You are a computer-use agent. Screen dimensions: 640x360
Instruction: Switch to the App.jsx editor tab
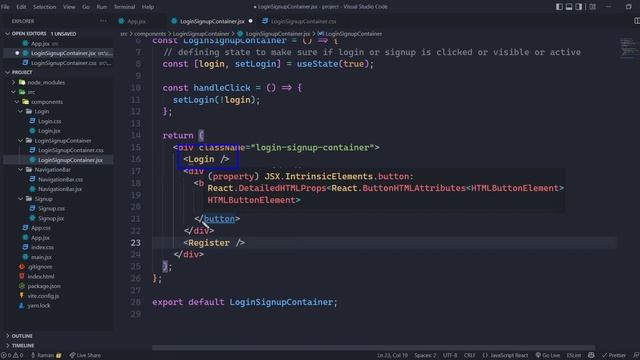tap(136, 21)
